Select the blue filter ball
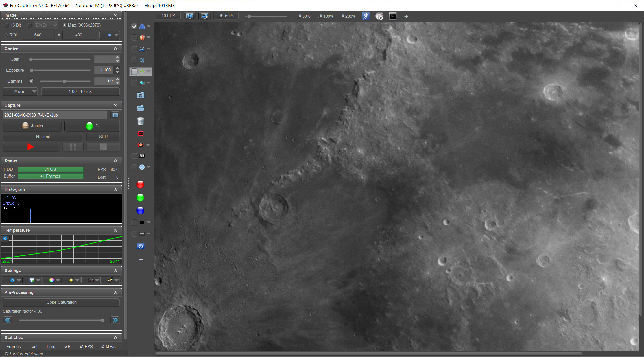Screen dimensions: 644x357 [140, 211]
